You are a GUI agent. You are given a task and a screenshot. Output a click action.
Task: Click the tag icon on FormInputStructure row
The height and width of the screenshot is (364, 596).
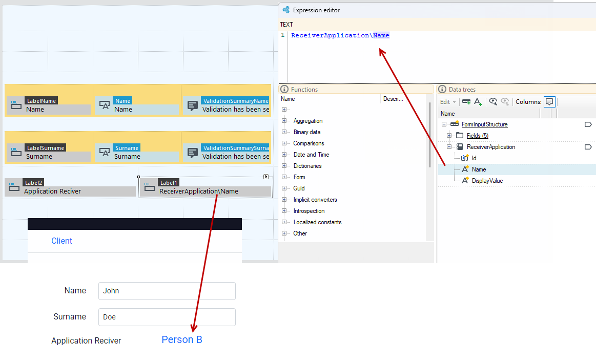588,124
